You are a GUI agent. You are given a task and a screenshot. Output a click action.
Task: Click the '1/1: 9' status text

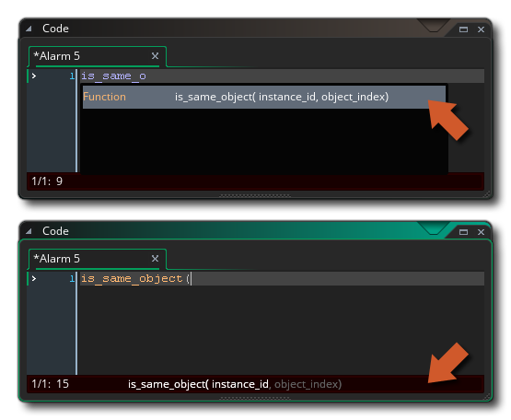click(x=47, y=181)
